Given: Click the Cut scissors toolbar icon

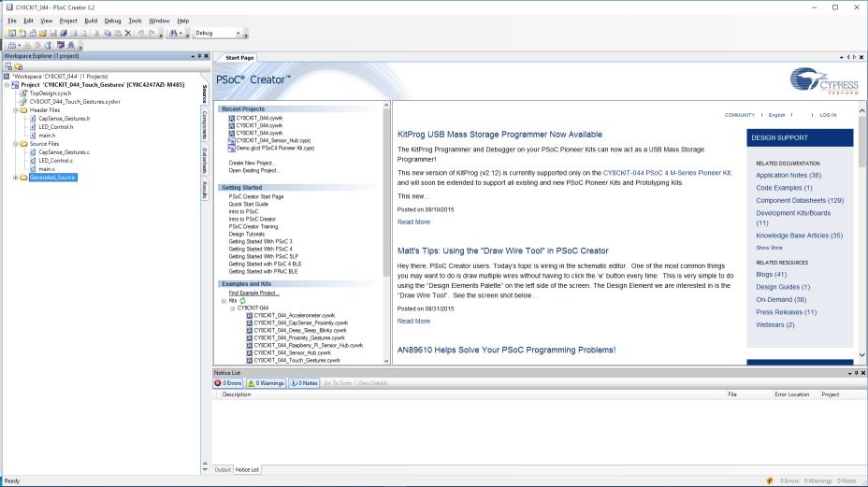Looking at the screenshot, I should tap(97, 34).
